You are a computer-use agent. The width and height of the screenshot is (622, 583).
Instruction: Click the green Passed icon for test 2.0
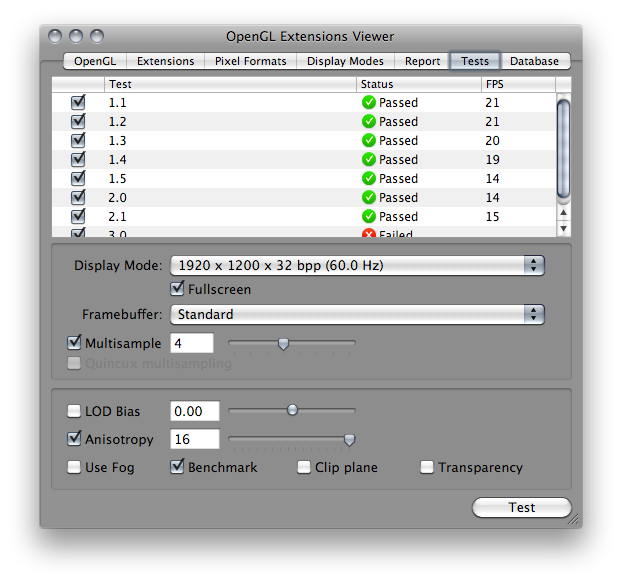point(369,198)
